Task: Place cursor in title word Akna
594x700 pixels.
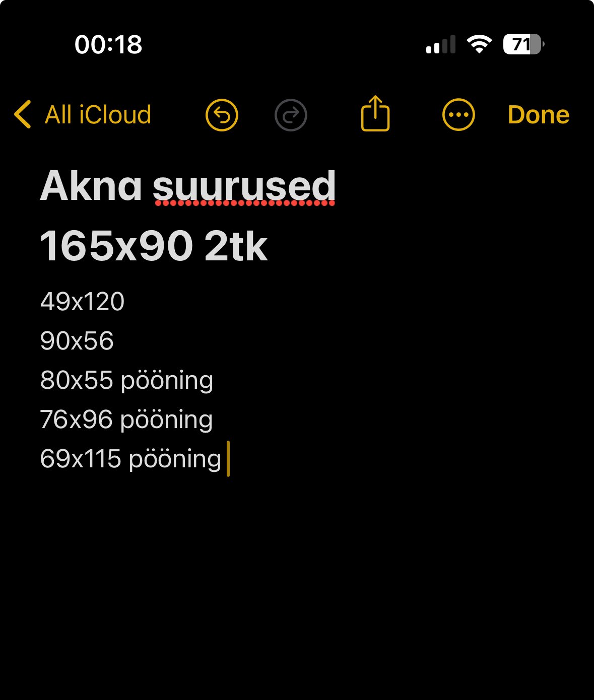Action: 91,186
